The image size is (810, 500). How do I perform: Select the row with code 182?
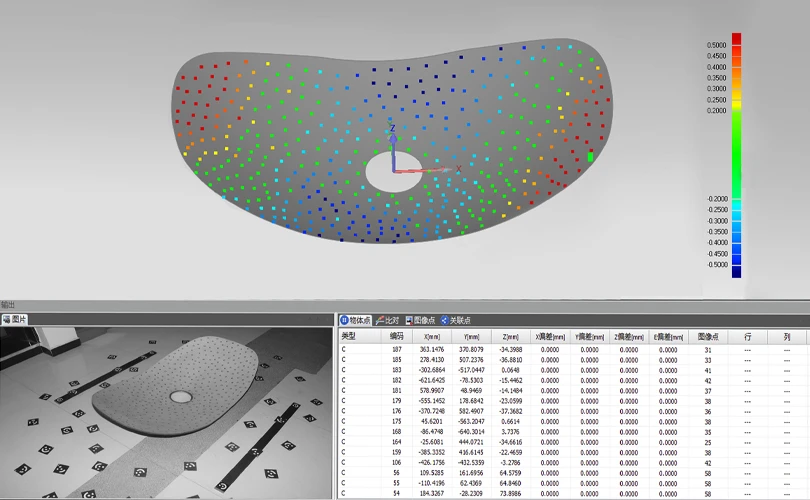(572, 381)
